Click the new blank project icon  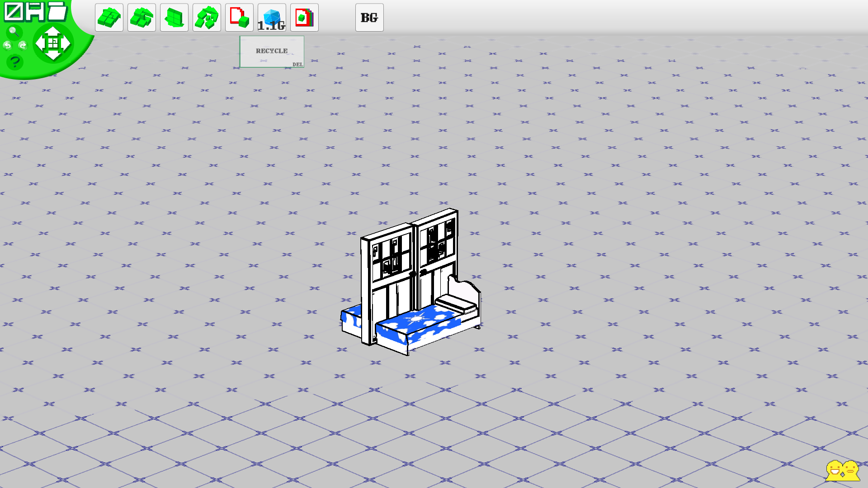(13, 12)
